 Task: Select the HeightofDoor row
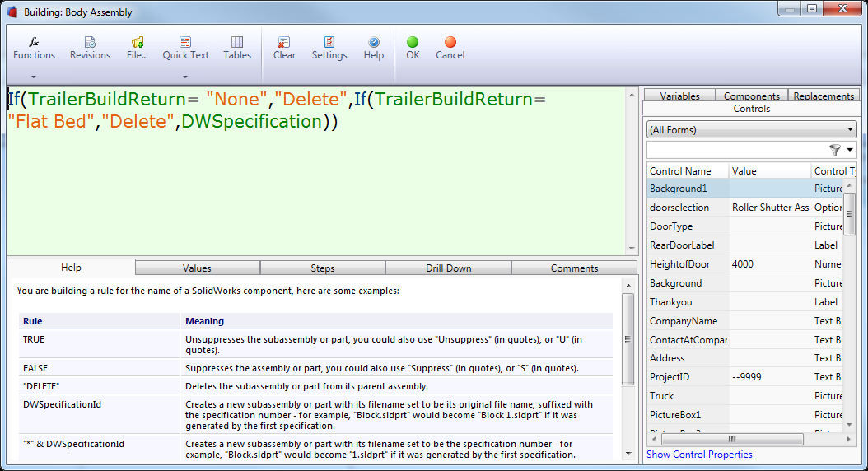point(745,264)
